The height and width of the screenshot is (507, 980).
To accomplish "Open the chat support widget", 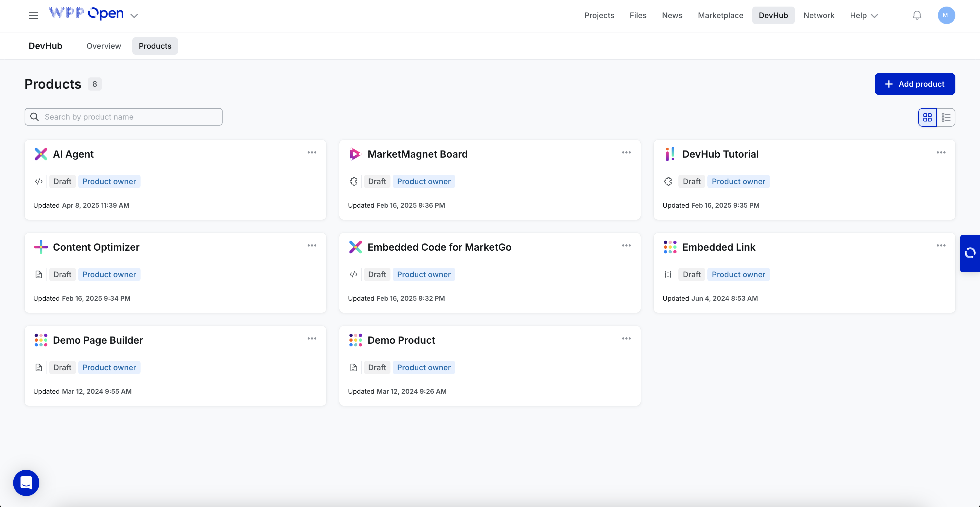I will 26,483.
